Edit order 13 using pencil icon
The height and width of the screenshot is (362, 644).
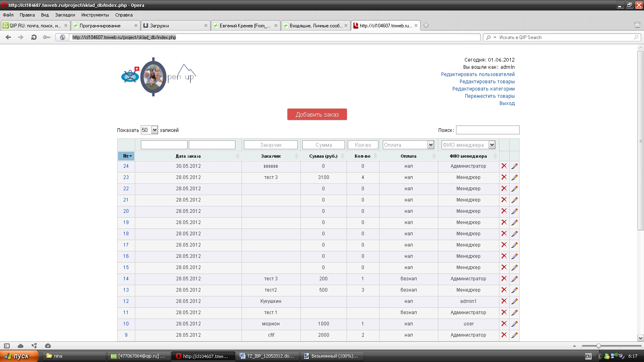514,290
